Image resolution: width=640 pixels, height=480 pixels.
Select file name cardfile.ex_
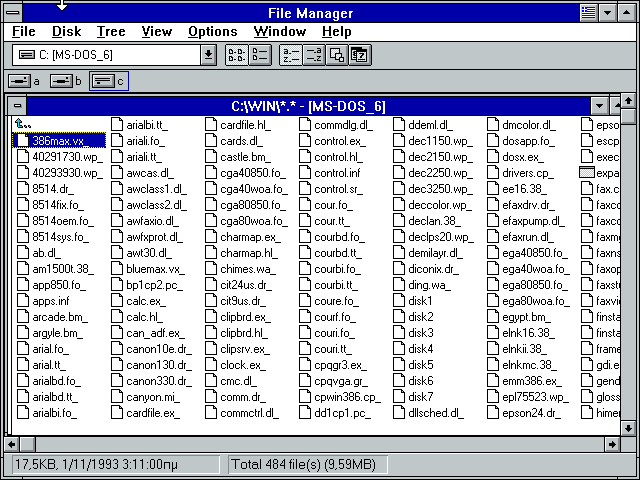coord(153,413)
